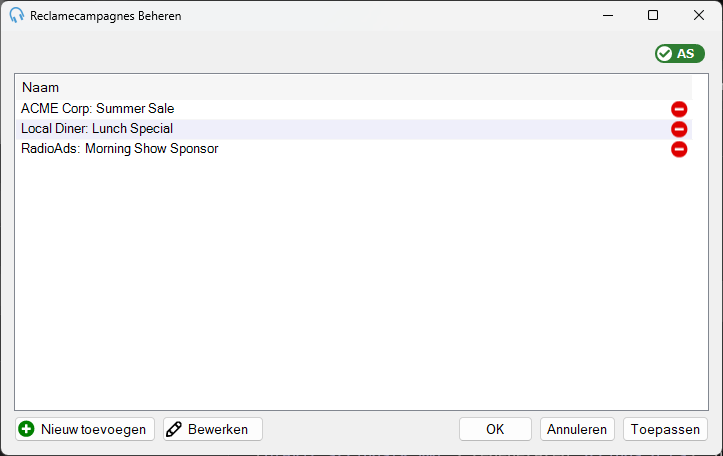
Task: Select RadioAds: Morning Show Sponsor row
Action: pyautogui.click(x=354, y=149)
